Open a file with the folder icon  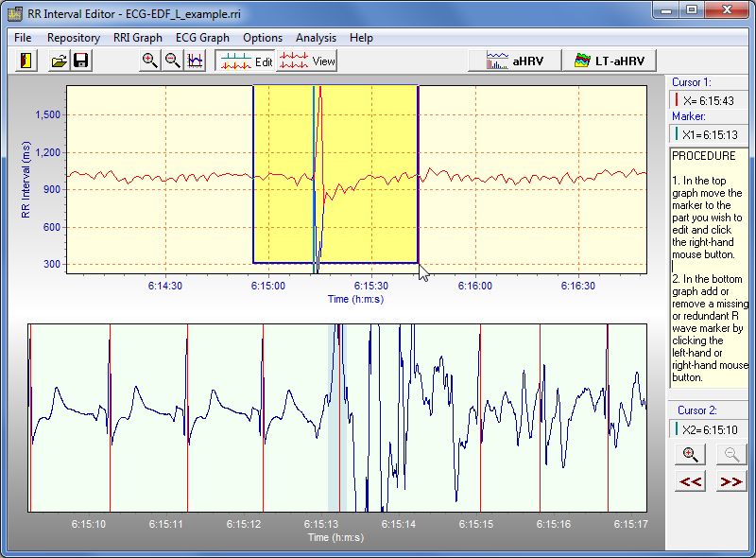tap(59, 61)
